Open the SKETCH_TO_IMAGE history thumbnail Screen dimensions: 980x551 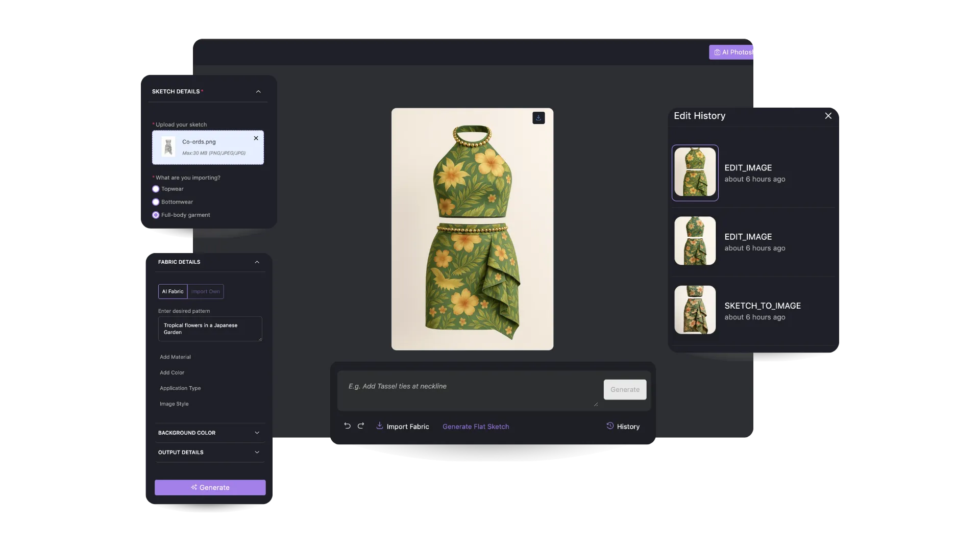(695, 310)
